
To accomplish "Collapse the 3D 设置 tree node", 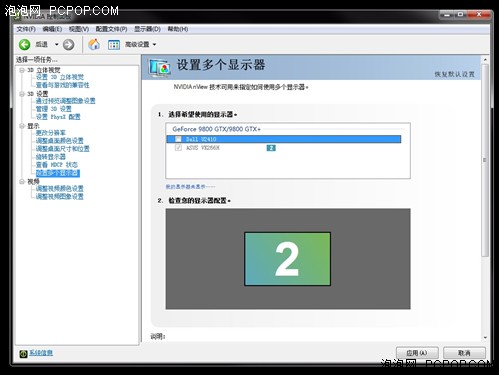I will [x=22, y=94].
